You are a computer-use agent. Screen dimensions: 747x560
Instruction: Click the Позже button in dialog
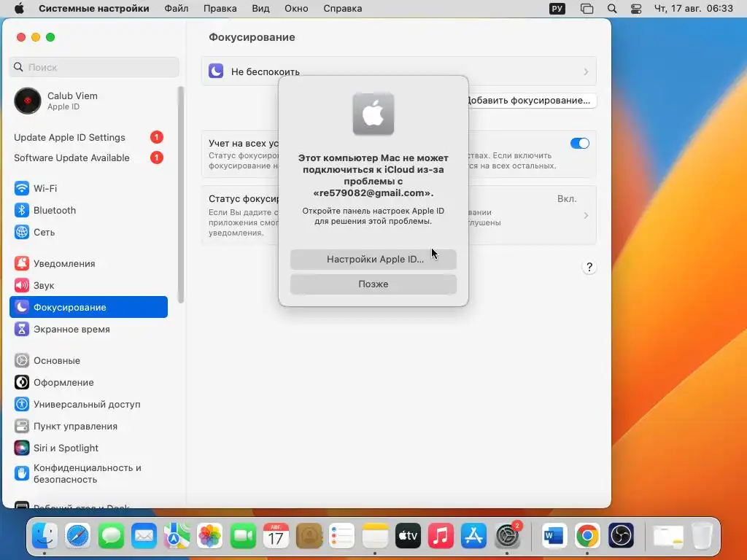pyautogui.click(x=373, y=284)
